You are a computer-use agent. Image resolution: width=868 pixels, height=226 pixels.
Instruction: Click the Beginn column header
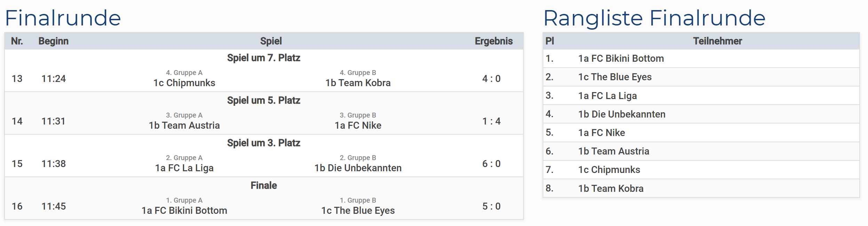(53, 41)
